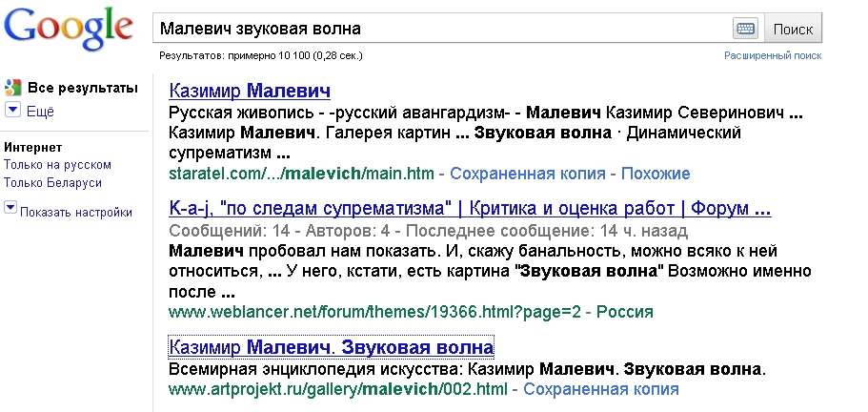The height and width of the screenshot is (412, 868).
Task: Filter by 'Только на русском'
Action: (x=57, y=165)
